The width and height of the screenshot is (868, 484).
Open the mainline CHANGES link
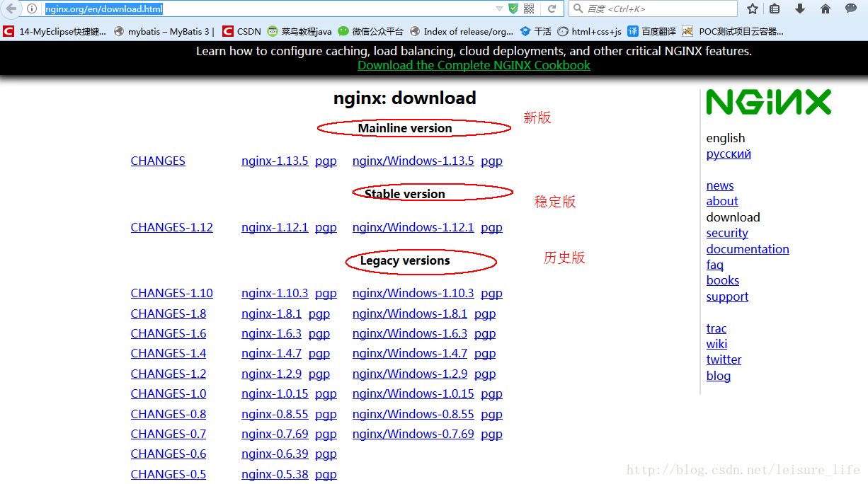[x=158, y=161]
